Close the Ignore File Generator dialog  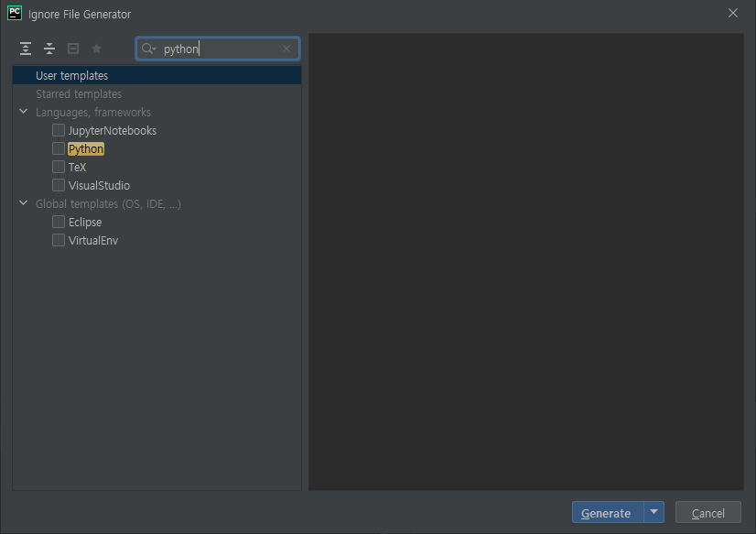[x=733, y=13]
